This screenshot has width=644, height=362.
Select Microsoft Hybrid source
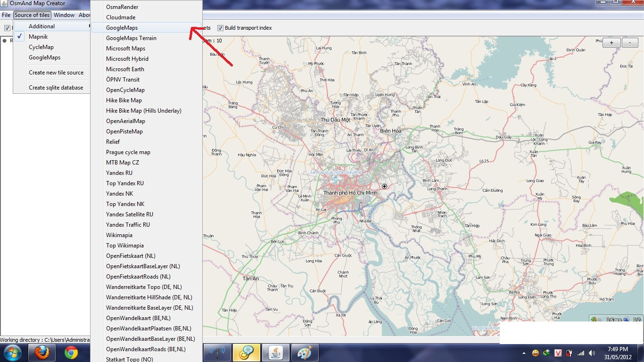147,59
